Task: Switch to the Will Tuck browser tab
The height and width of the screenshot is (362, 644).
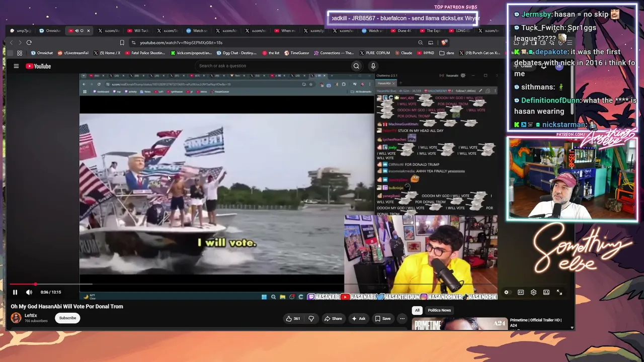Action: 138,31
